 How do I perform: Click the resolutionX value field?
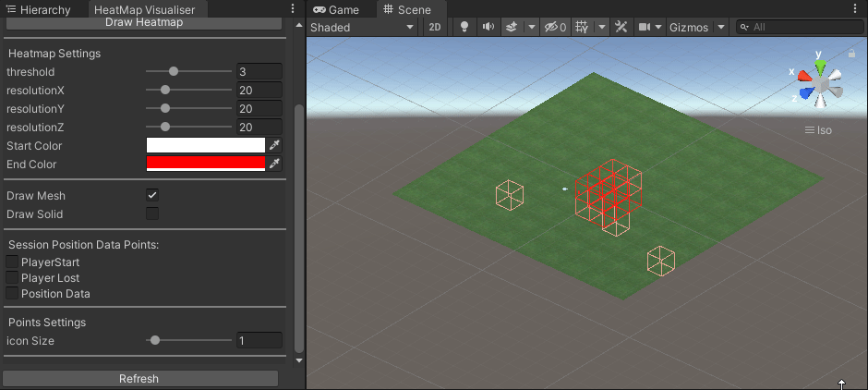[259, 90]
